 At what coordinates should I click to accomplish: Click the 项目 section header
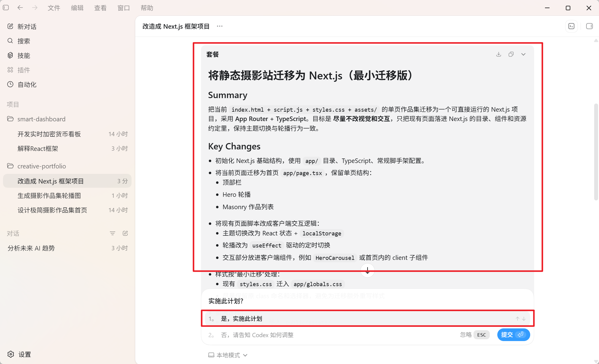[13, 104]
